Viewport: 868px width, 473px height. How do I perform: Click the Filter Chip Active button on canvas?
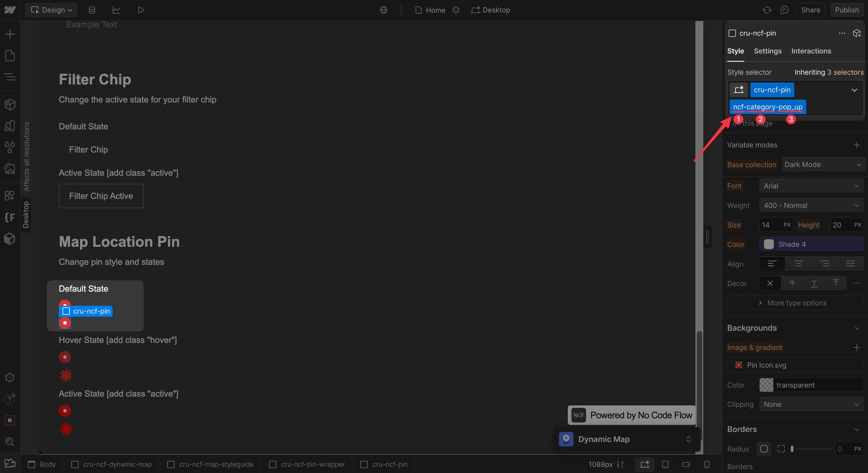pos(101,196)
